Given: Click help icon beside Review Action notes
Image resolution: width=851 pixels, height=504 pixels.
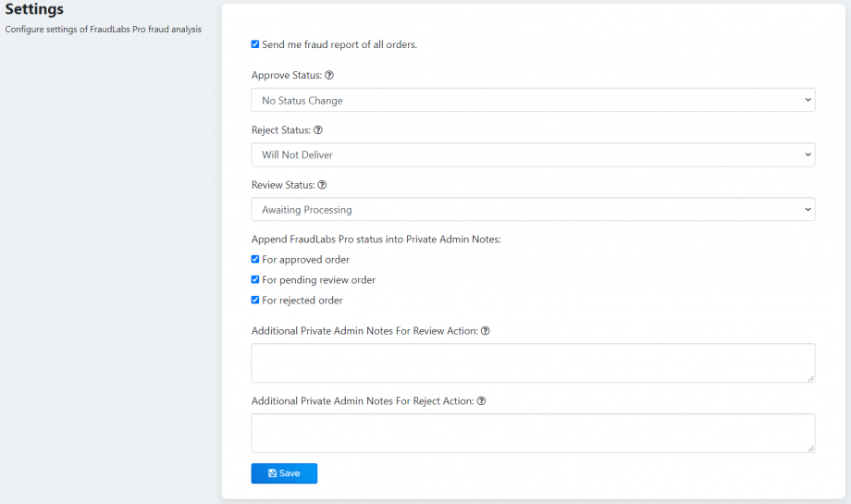Looking at the screenshot, I should click(486, 331).
